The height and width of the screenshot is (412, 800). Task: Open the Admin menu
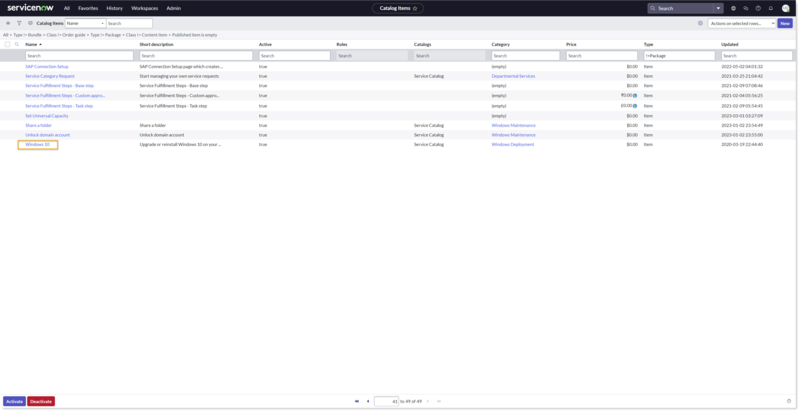click(x=173, y=8)
